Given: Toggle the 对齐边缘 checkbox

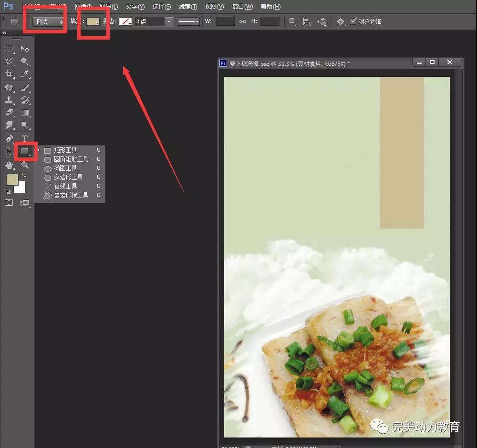Looking at the screenshot, I should click(x=353, y=21).
